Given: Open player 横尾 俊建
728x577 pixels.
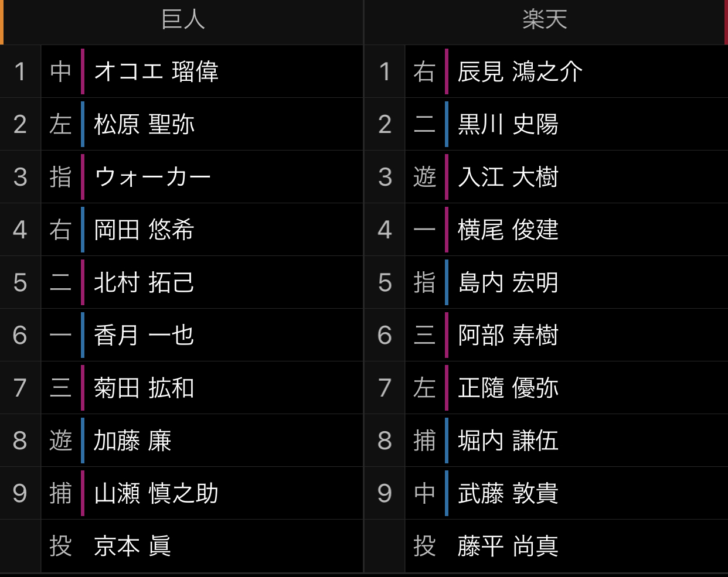Looking at the screenshot, I should pyautogui.click(x=508, y=230).
